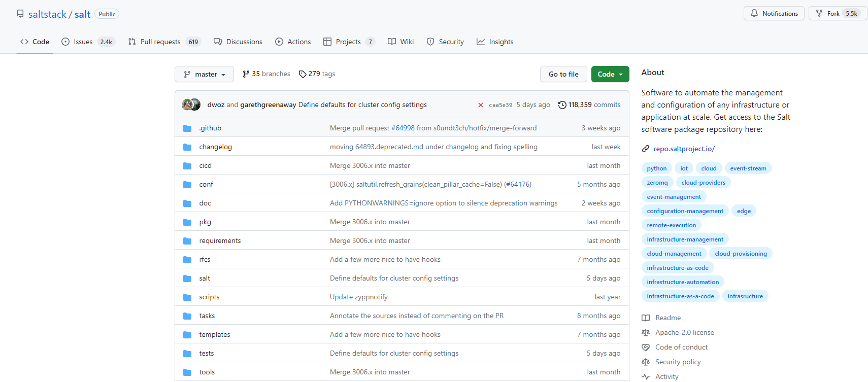View all 279 tags
This screenshot has width=868, height=382.
click(x=317, y=74)
